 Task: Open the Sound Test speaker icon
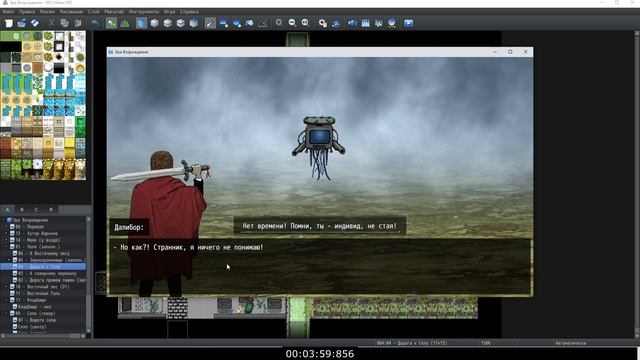[x=352, y=23]
